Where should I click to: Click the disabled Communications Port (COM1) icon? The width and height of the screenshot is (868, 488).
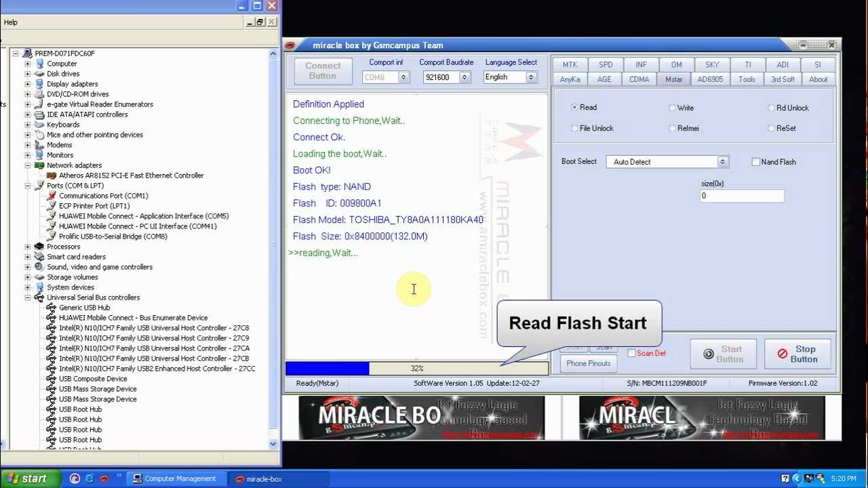tap(52, 196)
